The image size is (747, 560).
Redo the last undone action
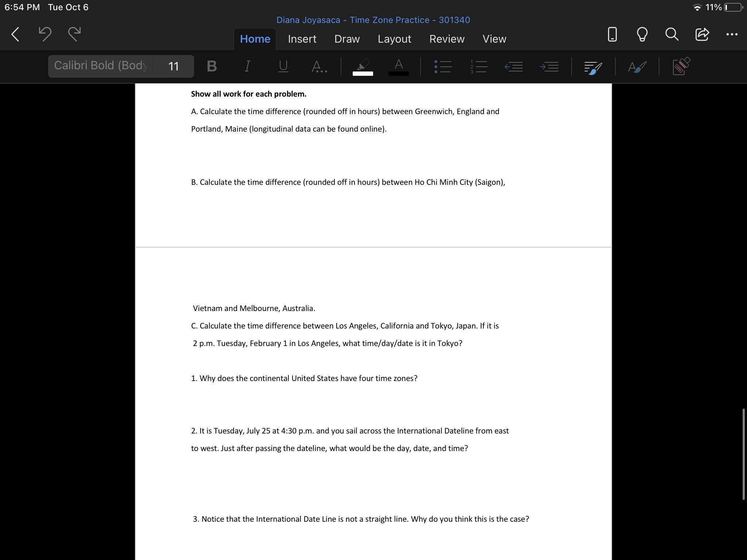coord(74,34)
